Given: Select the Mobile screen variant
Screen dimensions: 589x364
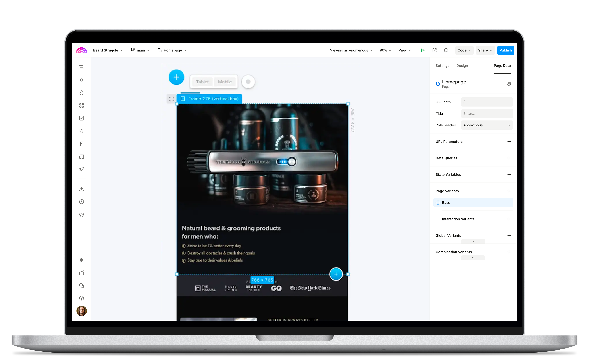Looking at the screenshot, I should click(225, 82).
